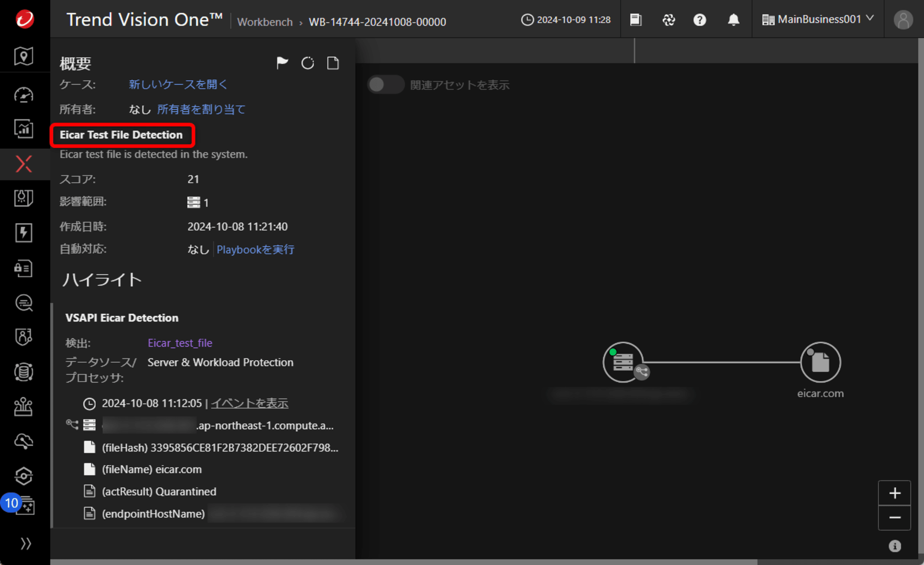The height and width of the screenshot is (565, 924).
Task: Click the Trend Micro logo icon
Action: (x=24, y=19)
